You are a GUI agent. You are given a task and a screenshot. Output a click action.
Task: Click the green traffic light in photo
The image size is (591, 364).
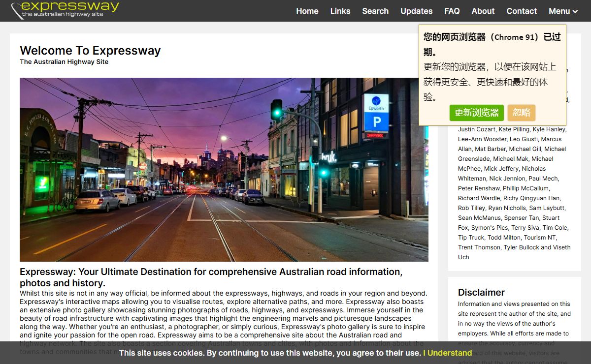[277, 109]
